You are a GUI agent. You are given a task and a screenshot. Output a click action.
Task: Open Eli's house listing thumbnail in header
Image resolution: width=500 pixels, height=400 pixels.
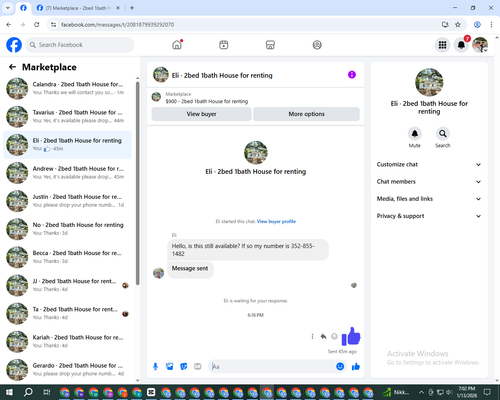[x=161, y=75]
